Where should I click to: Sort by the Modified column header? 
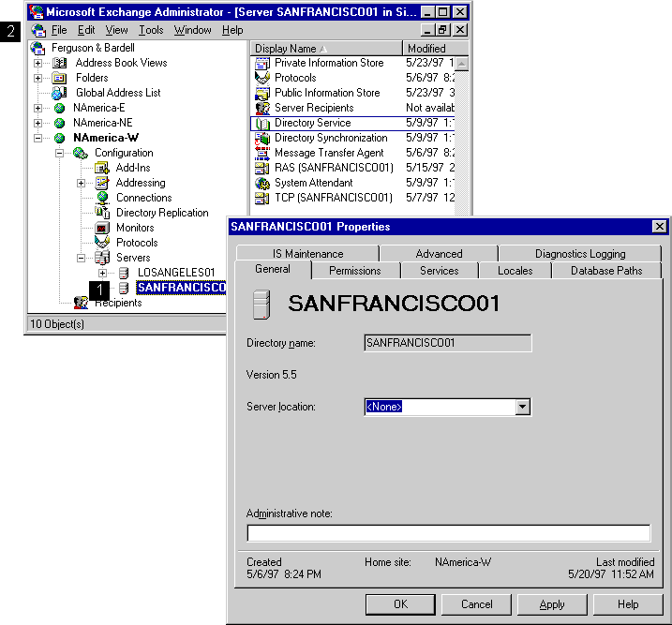tap(436, 49)
